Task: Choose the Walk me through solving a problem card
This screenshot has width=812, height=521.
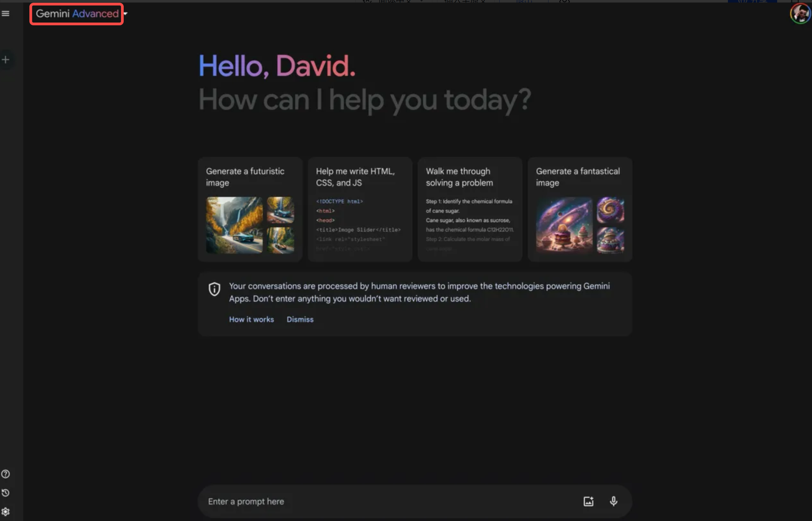Action: click(470, 210)
